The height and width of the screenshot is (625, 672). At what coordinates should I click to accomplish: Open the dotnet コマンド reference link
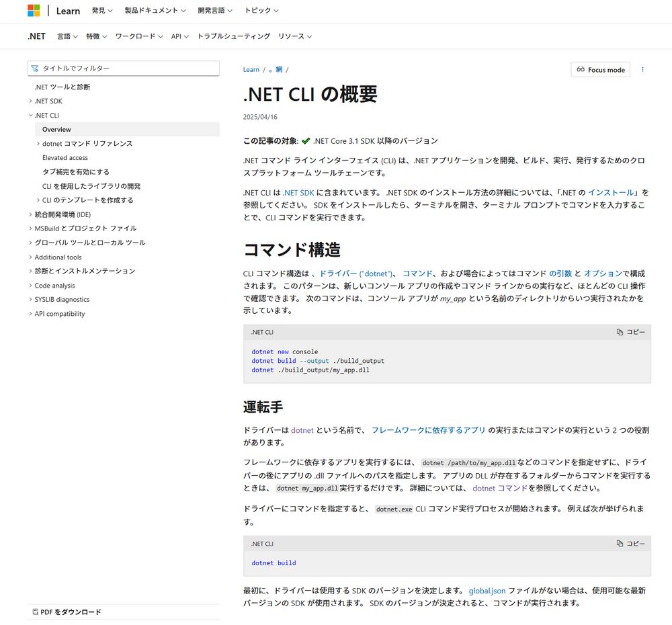click(x=500, y=489)
